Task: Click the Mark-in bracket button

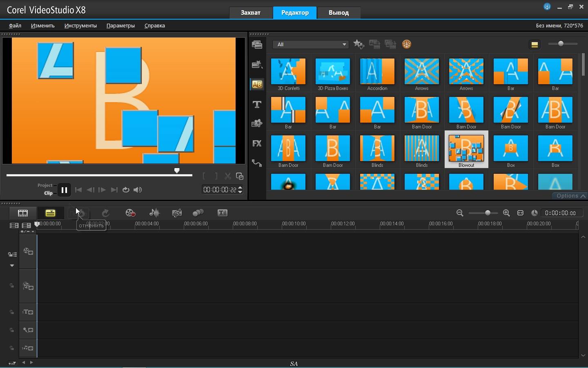Action: pos(204,176)
